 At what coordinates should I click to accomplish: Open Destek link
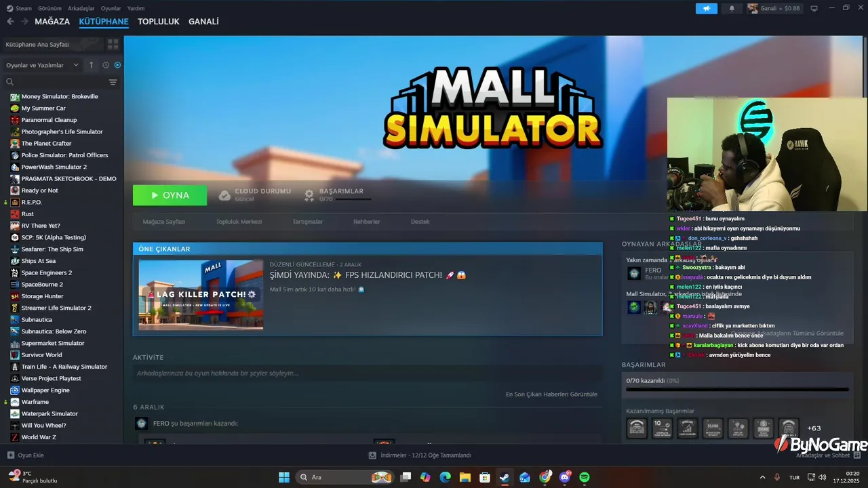click(x=420, y=222)
